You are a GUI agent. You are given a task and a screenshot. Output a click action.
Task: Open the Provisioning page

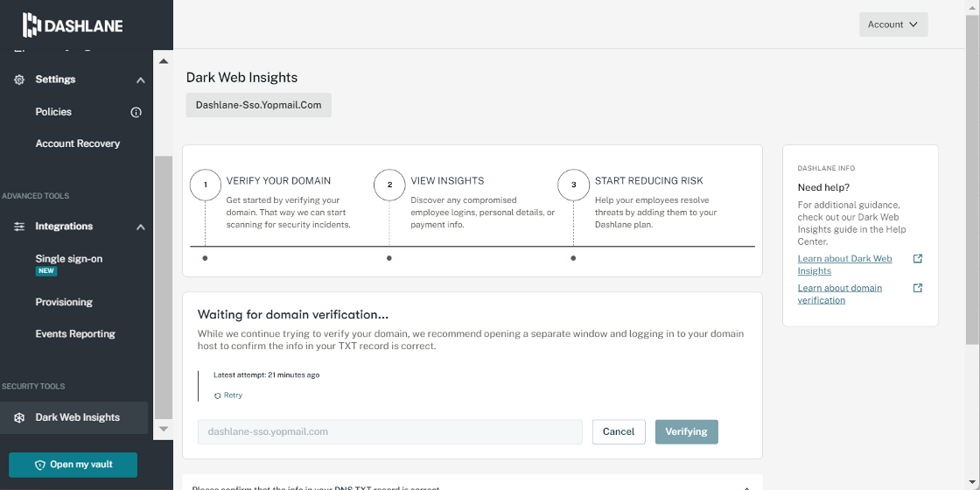point(64,303)
